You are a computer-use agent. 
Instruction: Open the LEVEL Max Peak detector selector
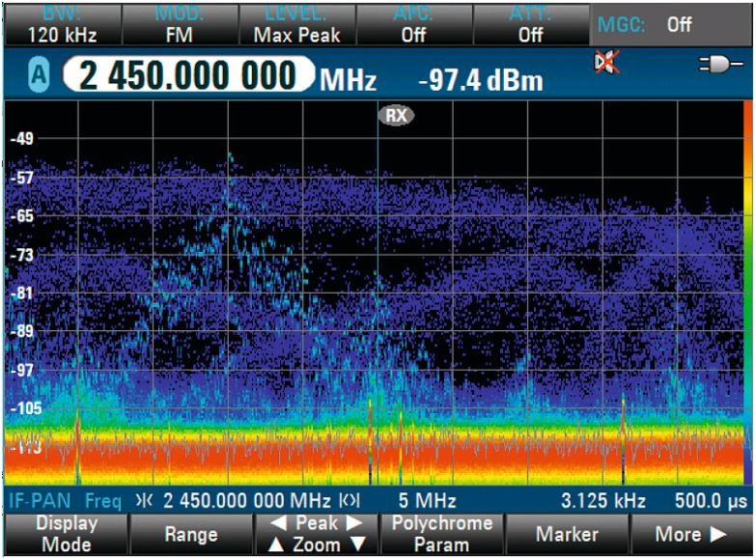(x=296, y=24)
